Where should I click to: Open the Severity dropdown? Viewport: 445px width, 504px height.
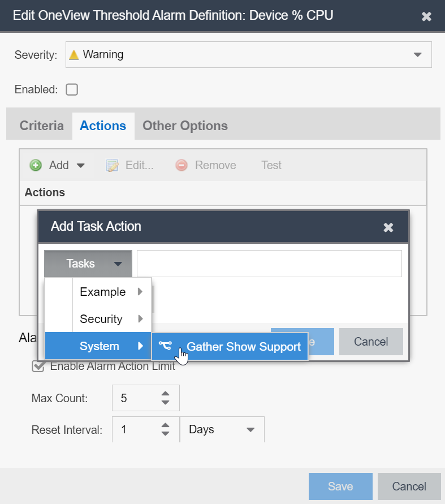[418, 55]
